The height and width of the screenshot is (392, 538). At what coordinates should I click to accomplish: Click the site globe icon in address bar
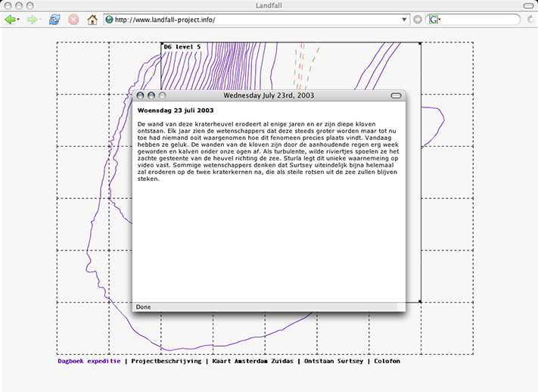109,20
